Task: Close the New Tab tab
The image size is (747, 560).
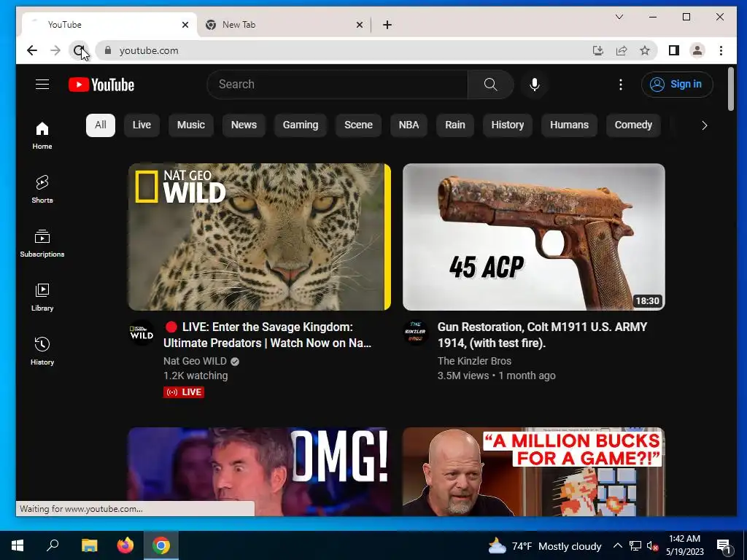Action: coord(360,25)
